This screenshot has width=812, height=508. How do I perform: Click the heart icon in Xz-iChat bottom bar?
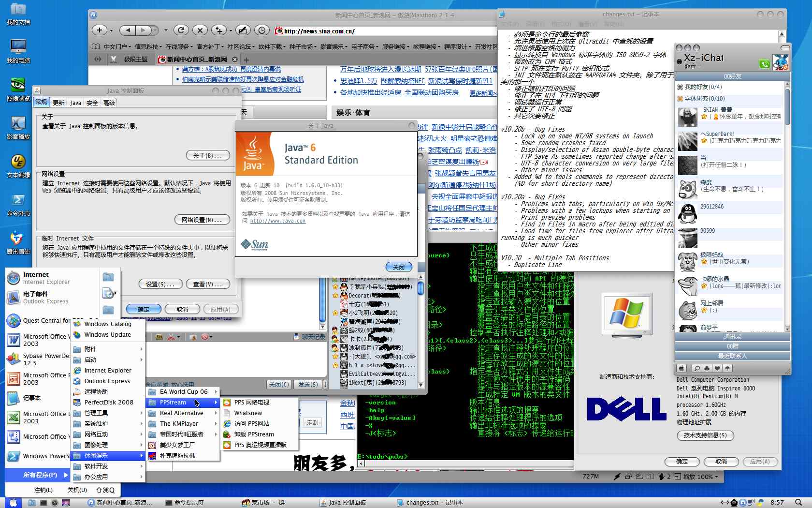pyautogui.click(x=717, y=368)
